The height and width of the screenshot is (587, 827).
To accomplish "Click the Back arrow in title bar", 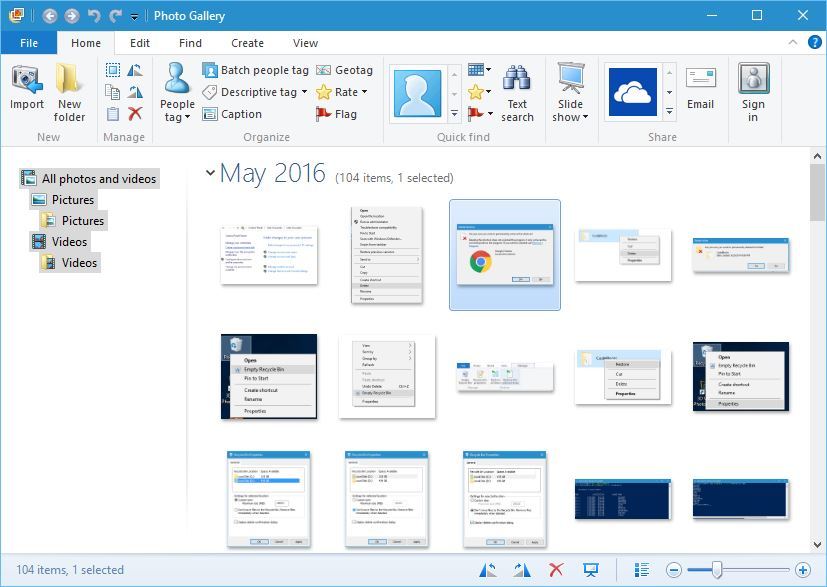I will (x=50, y=16).
